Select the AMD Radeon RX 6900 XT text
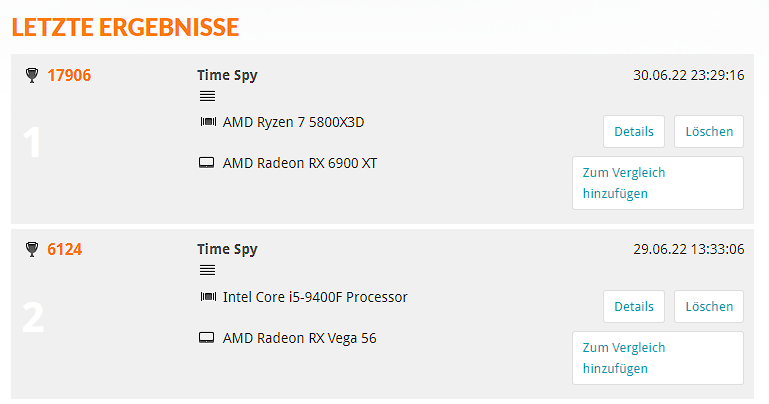 (300, 162)
